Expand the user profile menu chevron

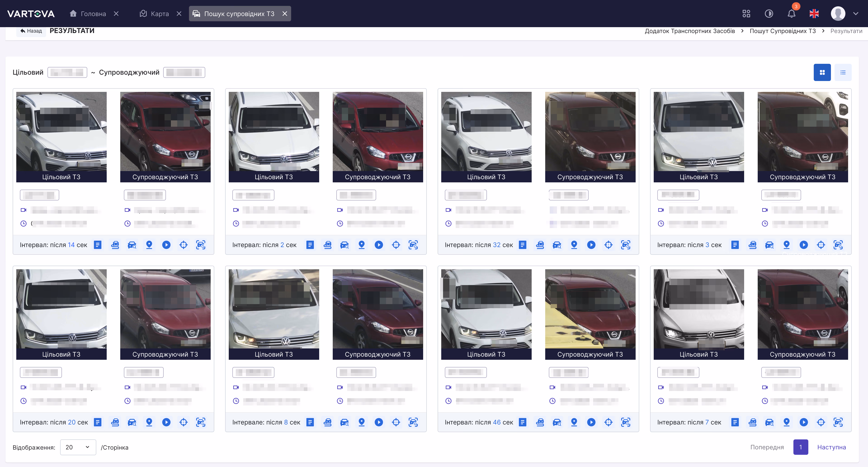(856, 14)
